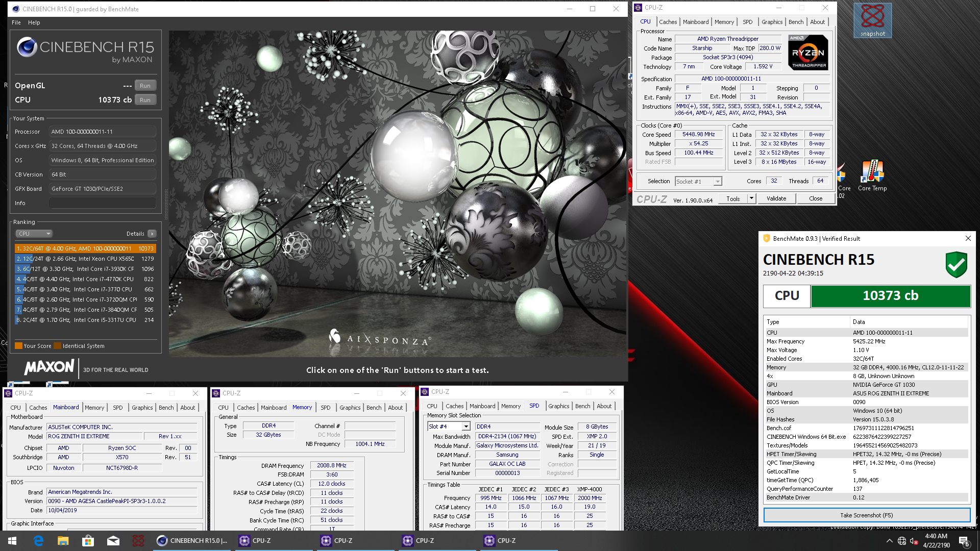Open the Tools dropdown arrow in CPU-Z
Screen dimensions: 980x551
(x=751, y=198)
